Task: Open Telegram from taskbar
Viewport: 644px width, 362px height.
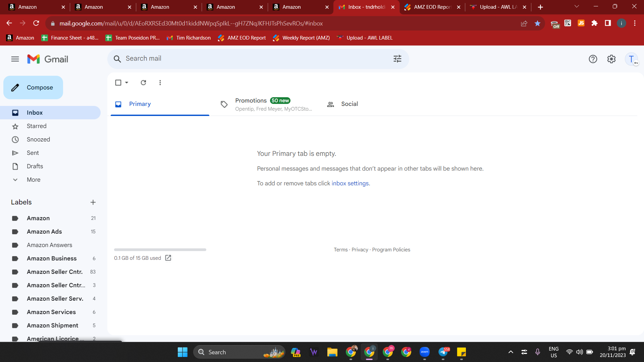Action: [x=443, y=352]
